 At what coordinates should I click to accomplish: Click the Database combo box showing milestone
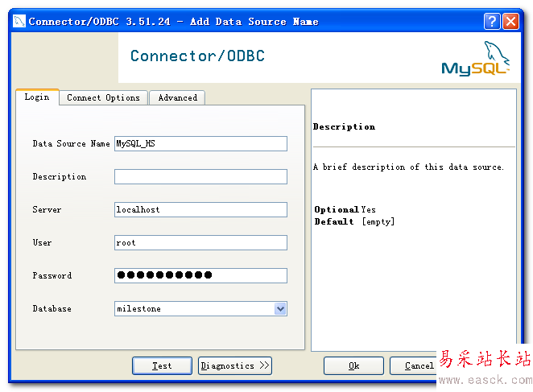tap(200, 309)
